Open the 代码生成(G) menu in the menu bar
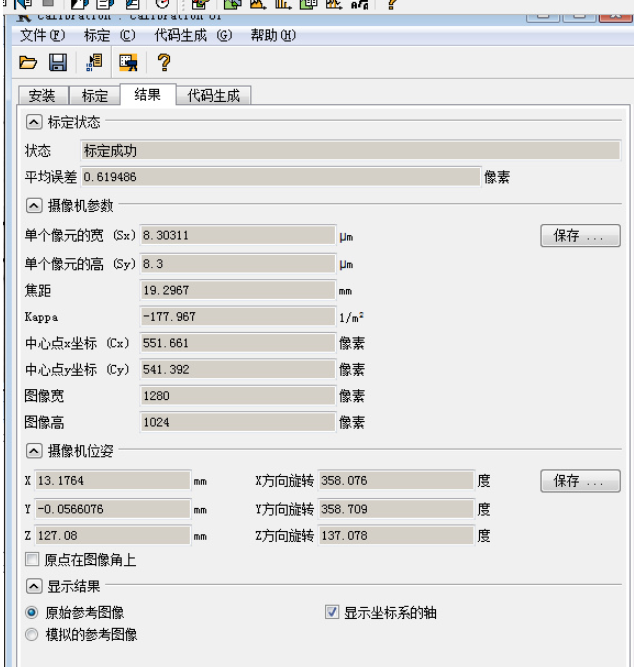Screen dimensions: 634x667 [193, 35]
